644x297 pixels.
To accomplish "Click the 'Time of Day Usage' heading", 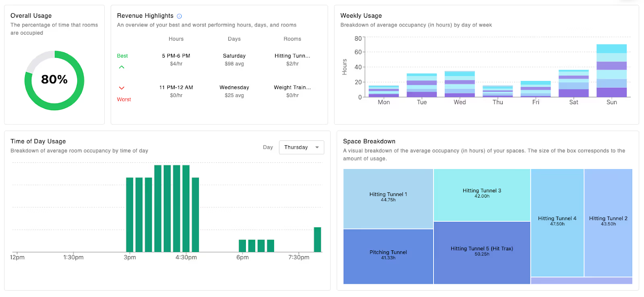I will tap(38, 141).
